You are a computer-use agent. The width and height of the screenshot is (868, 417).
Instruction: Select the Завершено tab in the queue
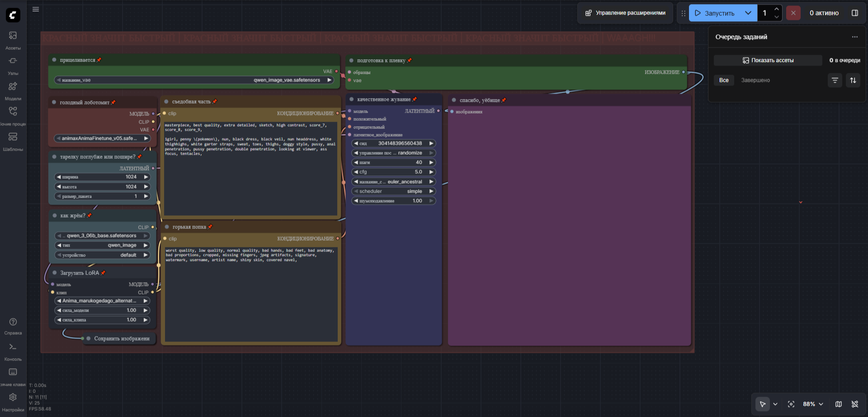click(755, 81)
